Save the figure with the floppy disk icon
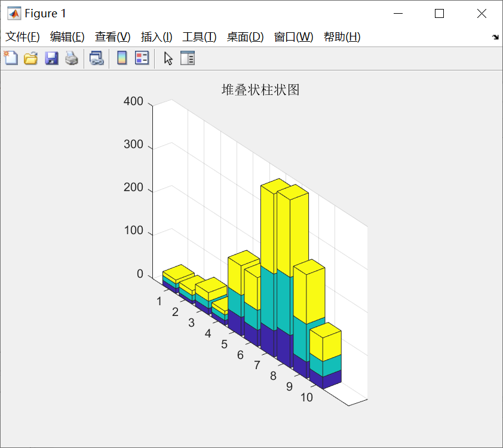This screenshot has width=503, height=448. 51,58
